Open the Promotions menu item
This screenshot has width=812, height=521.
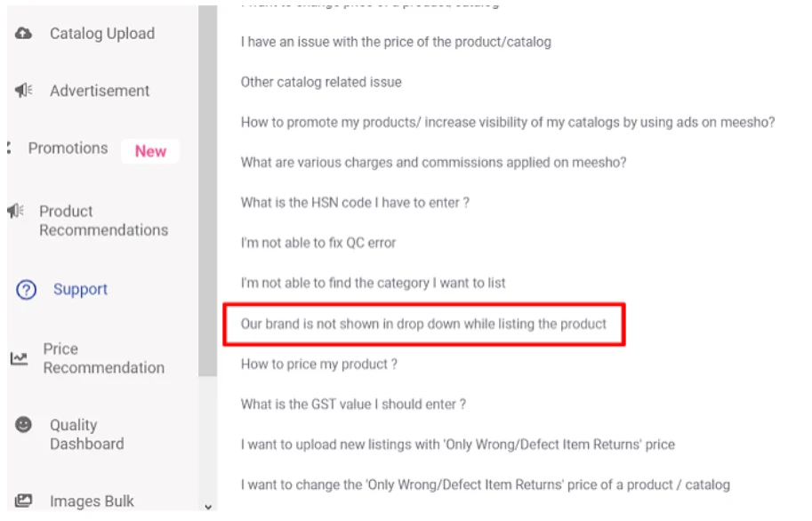tap(68, 148)
